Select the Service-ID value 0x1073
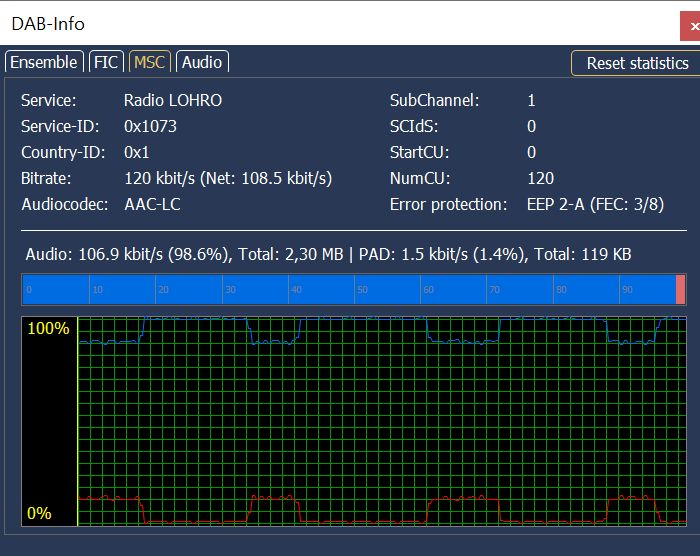The image size is (700, 556). 150,126
